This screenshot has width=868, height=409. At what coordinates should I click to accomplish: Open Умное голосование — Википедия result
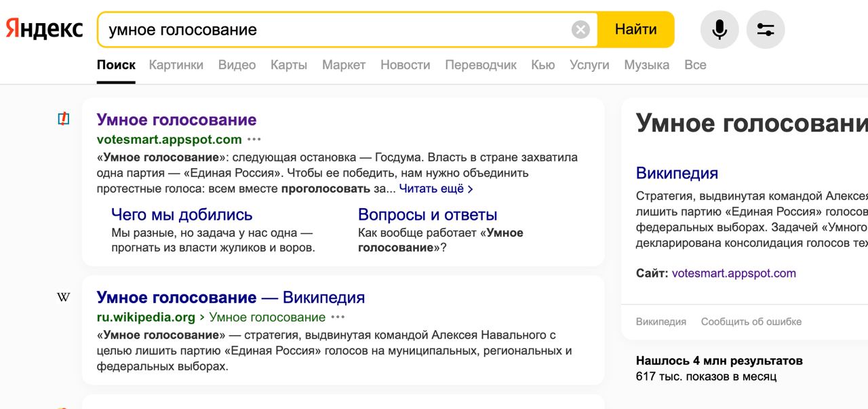(x=231, y=298)
